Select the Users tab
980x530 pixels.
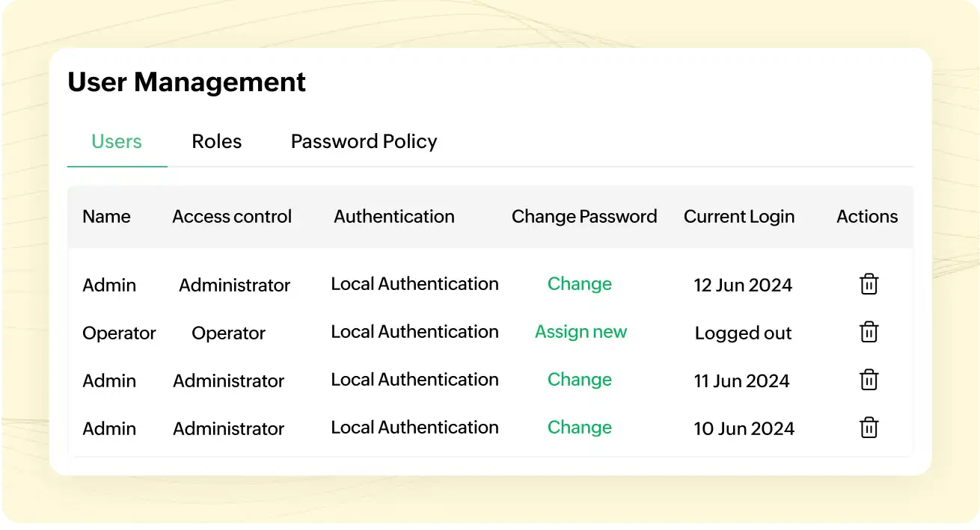tap(117, 141)
